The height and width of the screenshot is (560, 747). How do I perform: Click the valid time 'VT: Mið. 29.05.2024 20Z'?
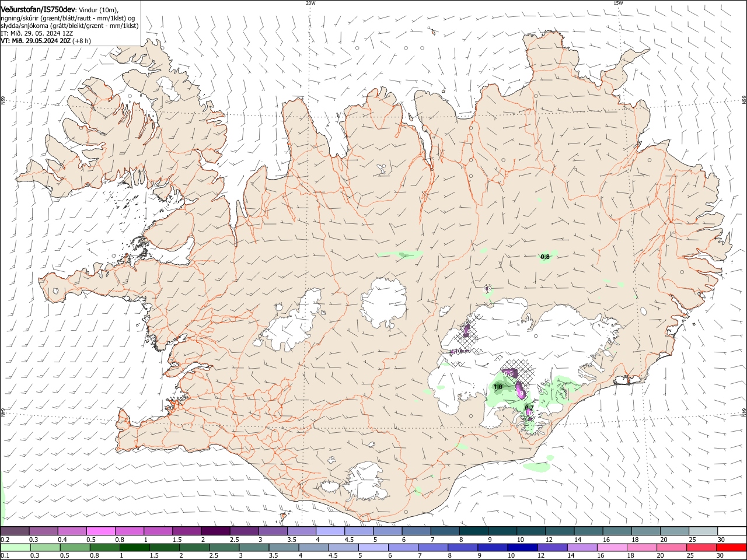pyautogui.click(x=35, y=41)
